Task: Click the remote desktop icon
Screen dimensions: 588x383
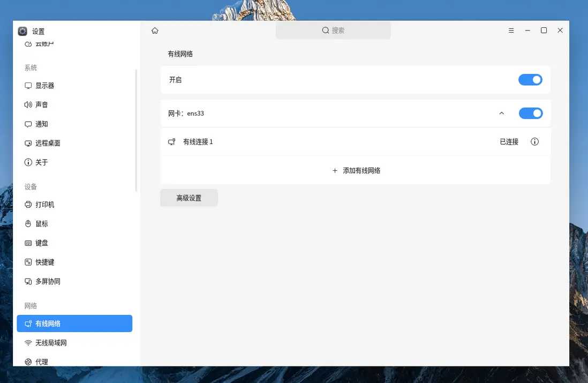Action: pos(28,144)
